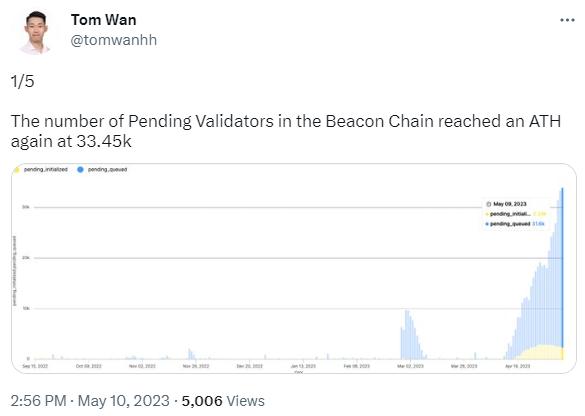Click the pending_queued legend label

click(x=107, y=169)
